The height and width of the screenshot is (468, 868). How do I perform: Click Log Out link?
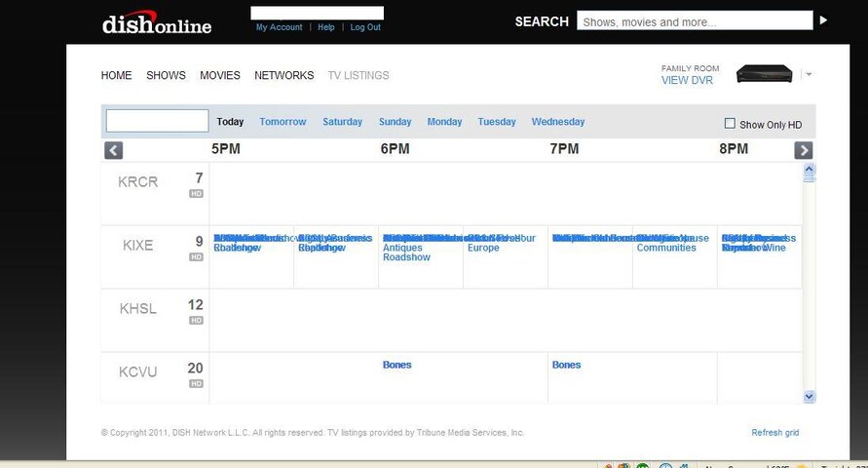[x=365, y=27]
